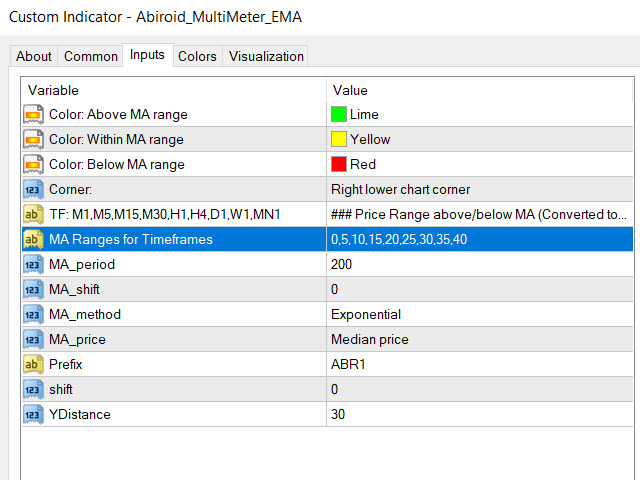Screen dimensions: 640x480
Task: Click the integer icon beside Corner
Action: [x=33, y=189]
